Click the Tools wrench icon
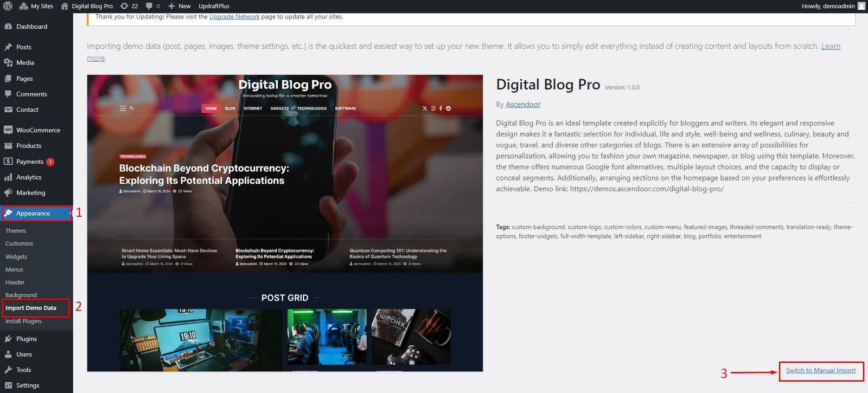The height and width of the screenshot is (393, 868). (8, 370)
